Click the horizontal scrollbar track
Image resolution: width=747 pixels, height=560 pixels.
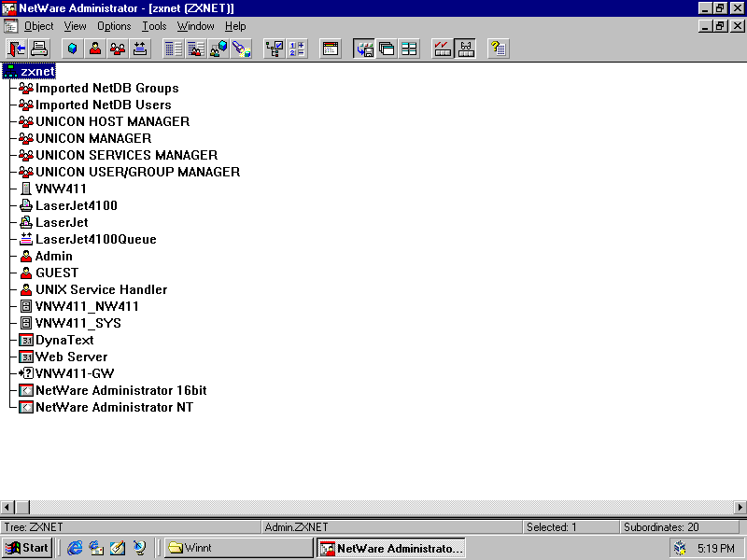click(x=381, y=507)
